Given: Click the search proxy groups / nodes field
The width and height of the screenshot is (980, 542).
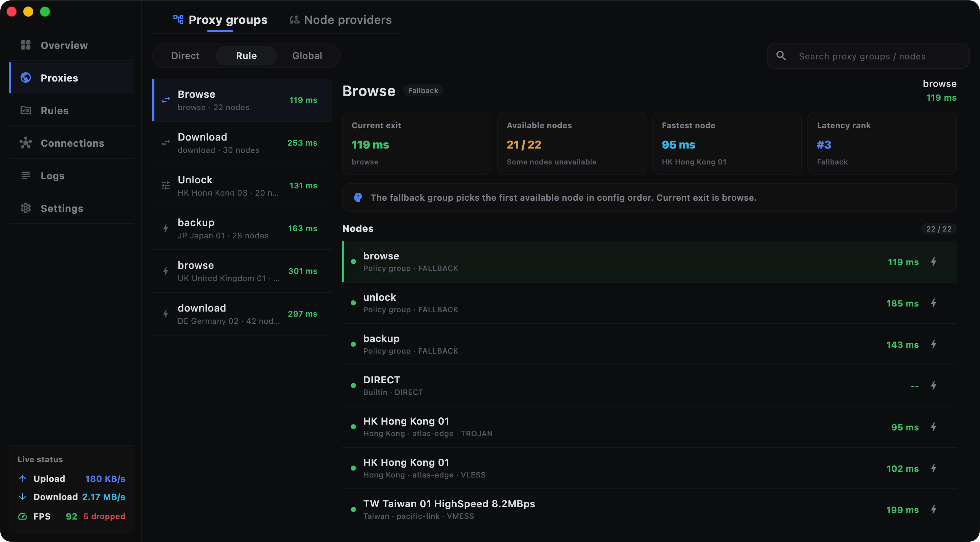Looking at the screenshot, I should tap(868, 56).
